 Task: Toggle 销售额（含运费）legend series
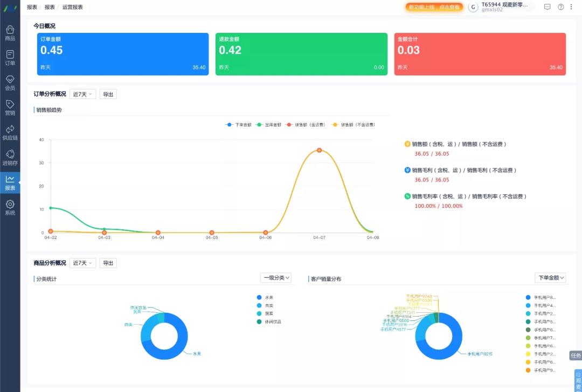click(x=306, y=124)
